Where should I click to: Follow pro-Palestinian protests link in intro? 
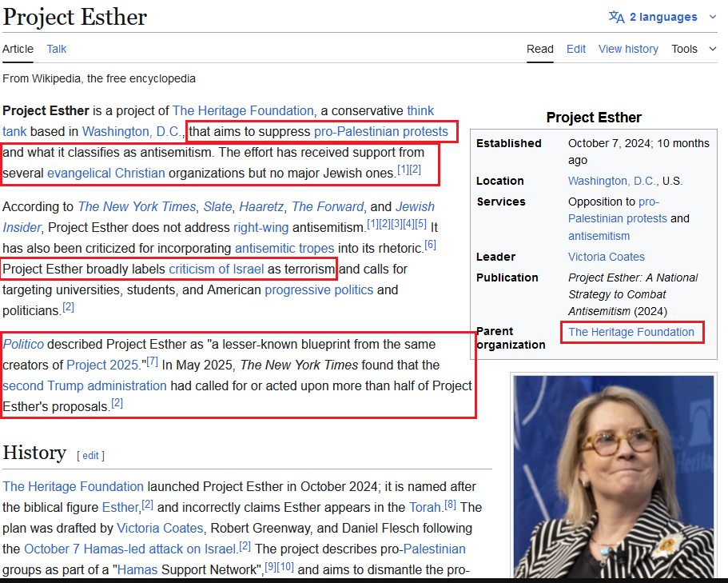pos(380,131)
